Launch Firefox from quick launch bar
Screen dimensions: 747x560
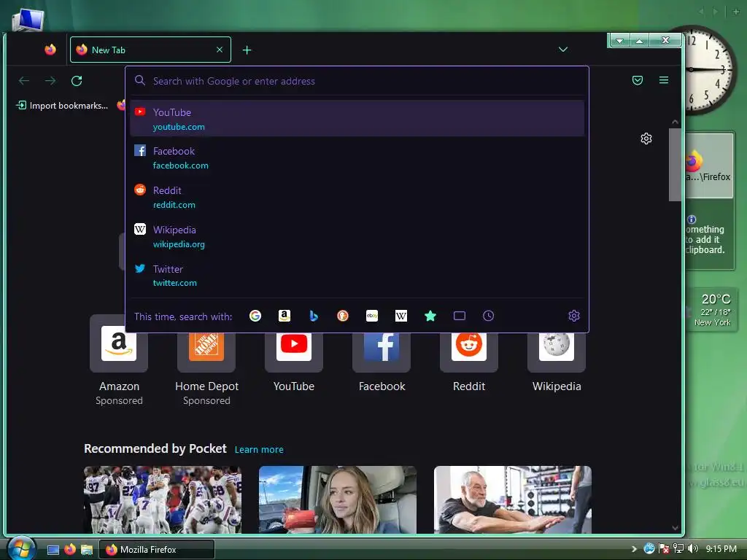[70, 549]
